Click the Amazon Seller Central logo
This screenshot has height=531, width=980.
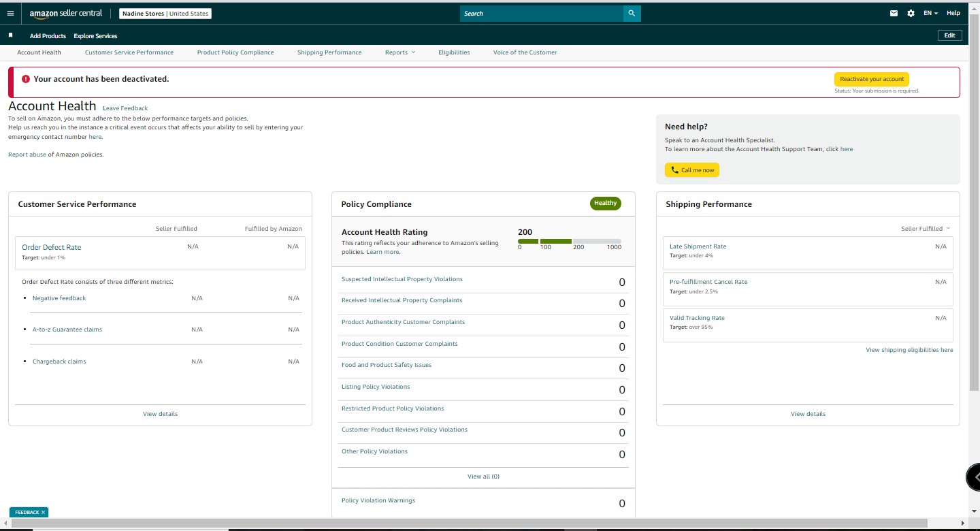pyautogui.click(x=66, y=14)
